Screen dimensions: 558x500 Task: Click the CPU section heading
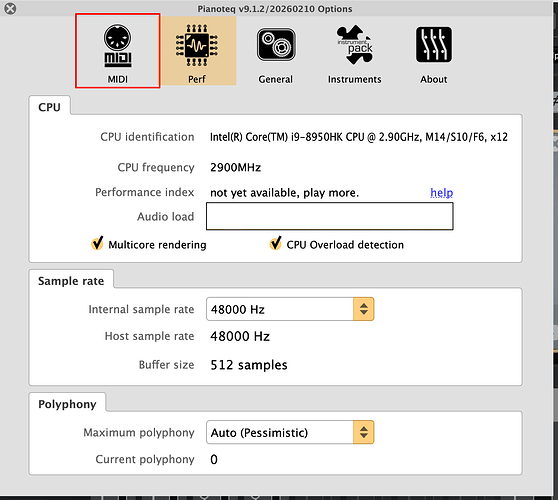49,107
